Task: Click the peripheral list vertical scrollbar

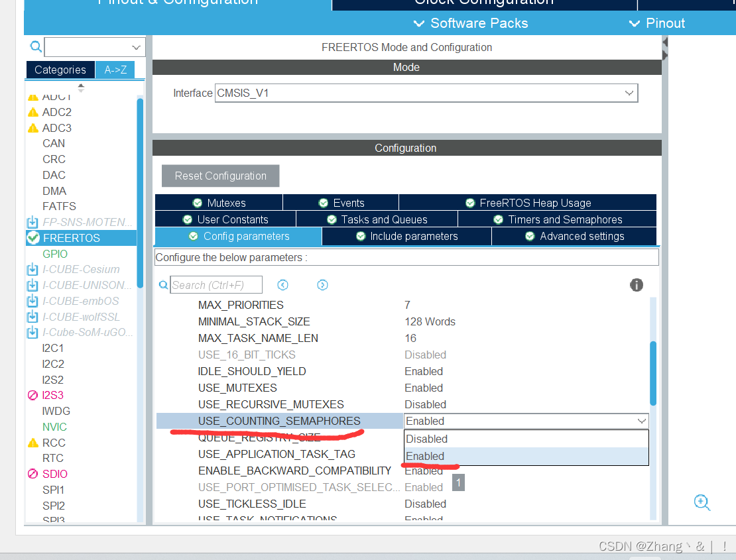Action: 140,192
